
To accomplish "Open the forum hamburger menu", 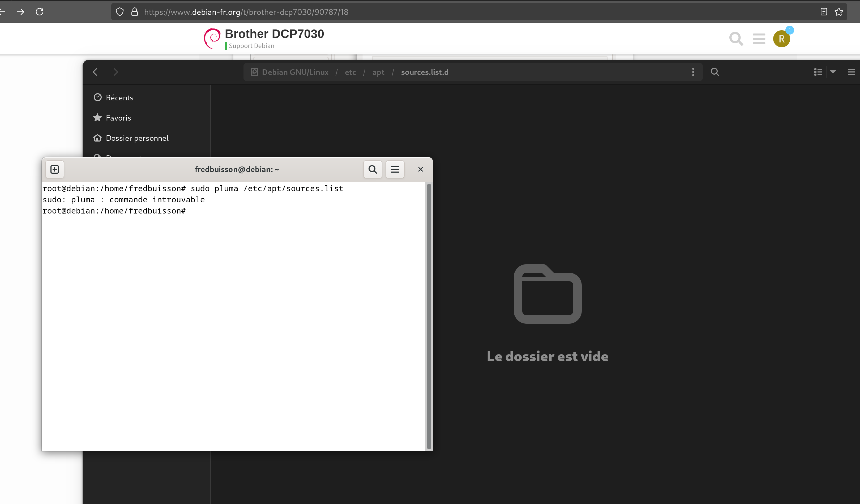I will (759, 39).
